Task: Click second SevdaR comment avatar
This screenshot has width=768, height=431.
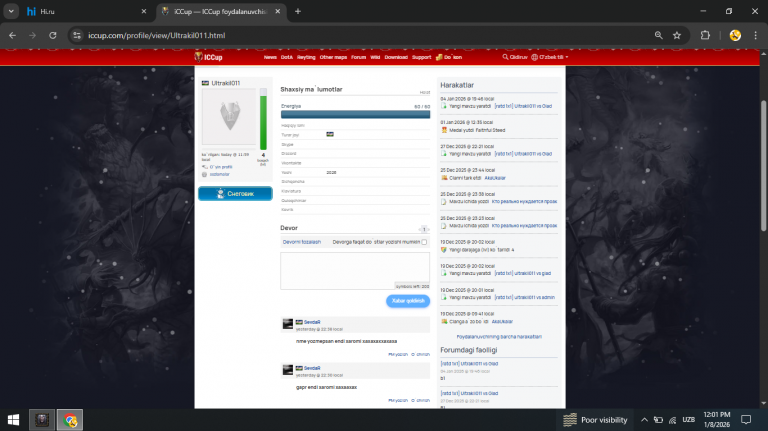Action: pyautogui.click(x=288, y=370)
